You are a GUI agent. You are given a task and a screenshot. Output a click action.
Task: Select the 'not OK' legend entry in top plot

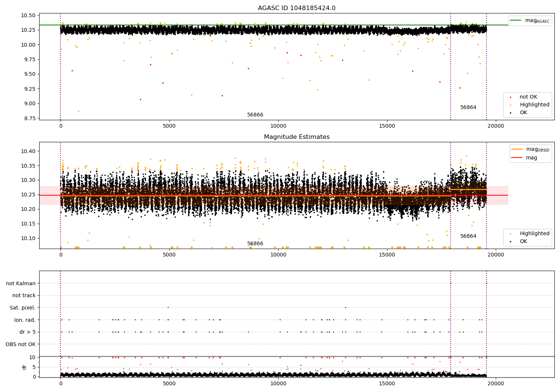(528, 97)
